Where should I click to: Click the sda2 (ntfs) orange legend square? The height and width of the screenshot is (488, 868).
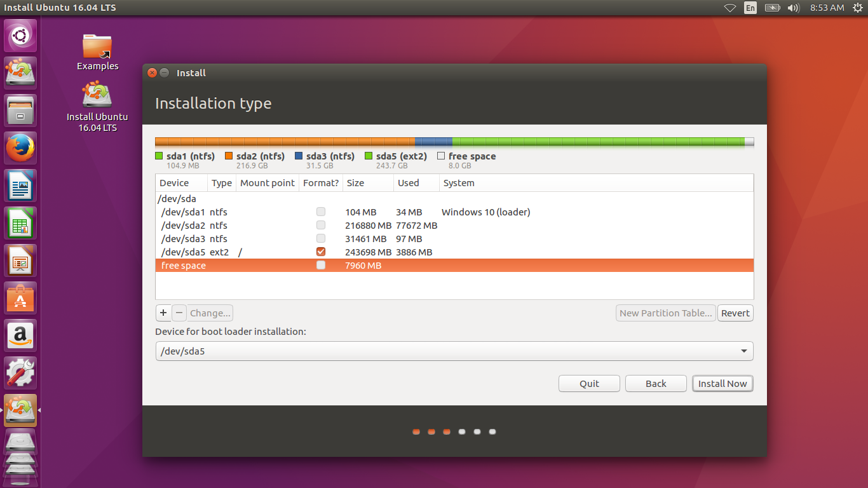coord(229,156)
